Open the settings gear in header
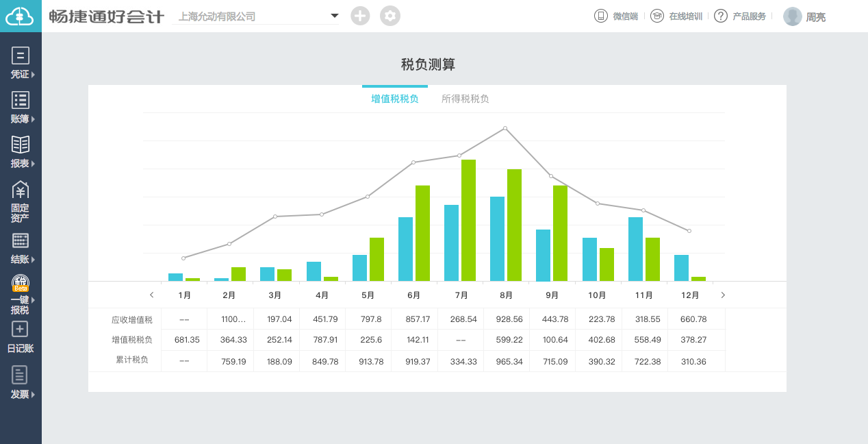868x444 pixels. pos(390,16)
